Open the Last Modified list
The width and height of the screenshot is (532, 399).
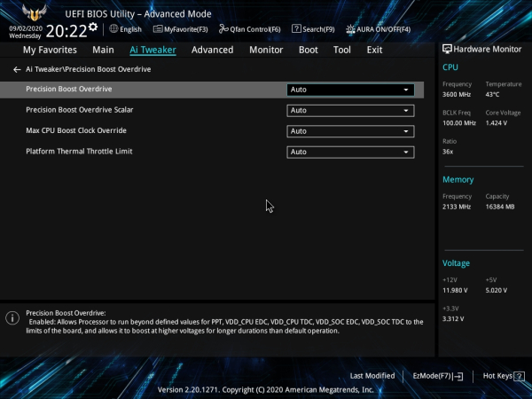coord(372,376)
